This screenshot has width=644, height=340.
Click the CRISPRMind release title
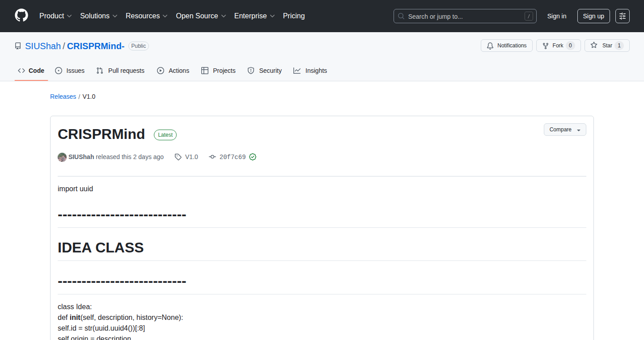point(102,134)
